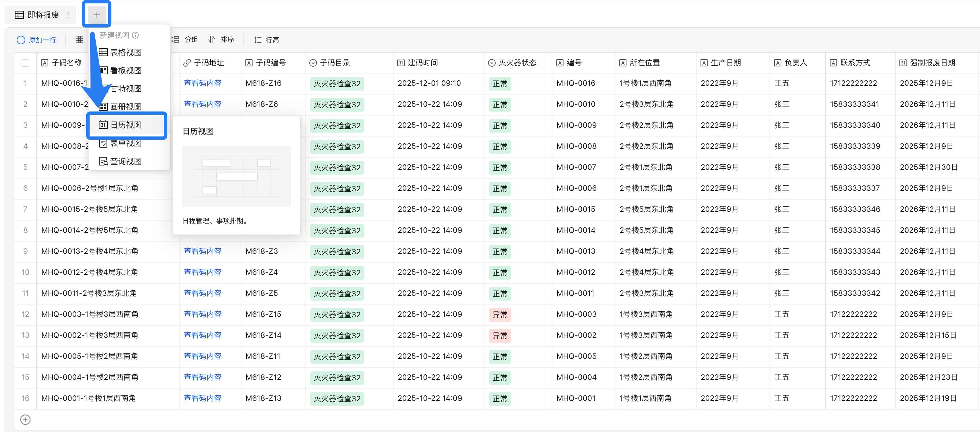Click the 强制报废日期 column header
The width and height of the screenshot is (980, 432).
coord(932,63)
